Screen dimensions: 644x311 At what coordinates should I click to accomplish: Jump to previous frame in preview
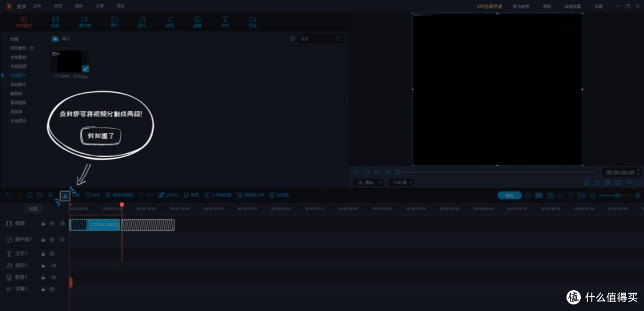click(377, 172)
